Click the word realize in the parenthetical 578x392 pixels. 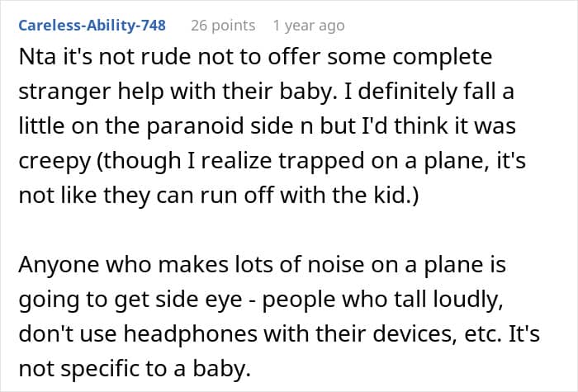click(236, 161)
